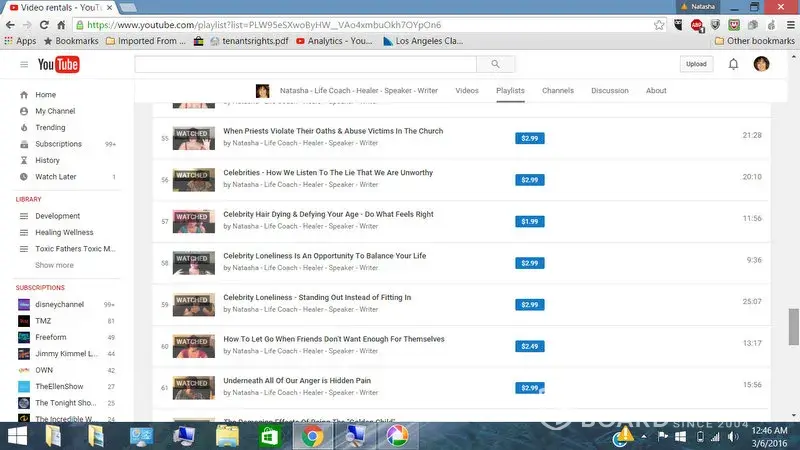Open the YouTube hamburger guide menu

click(x=24, y=65)
